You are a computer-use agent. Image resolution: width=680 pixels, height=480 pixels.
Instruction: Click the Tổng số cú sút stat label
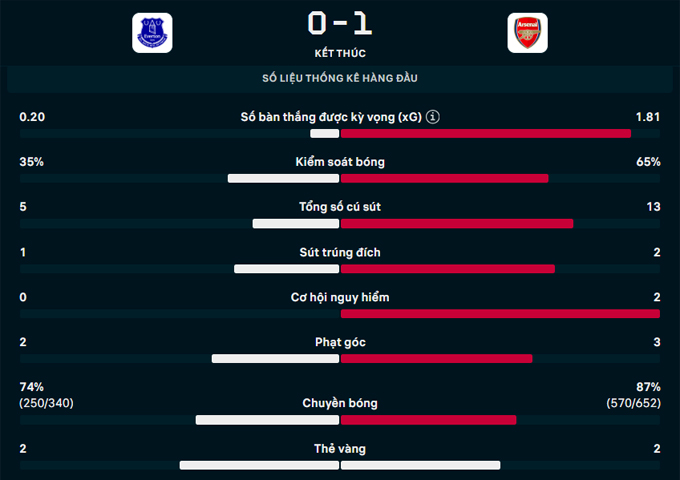pos(340,208)
